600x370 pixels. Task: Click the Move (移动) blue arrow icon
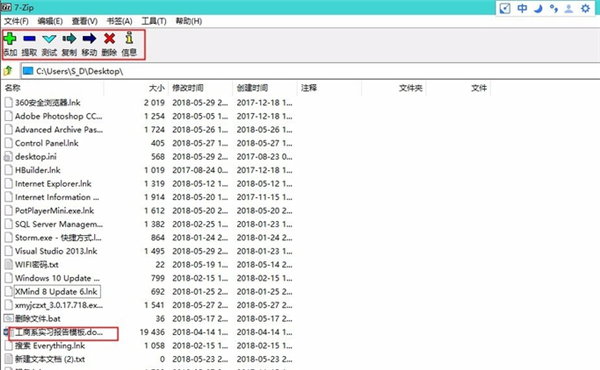point(90,38)
